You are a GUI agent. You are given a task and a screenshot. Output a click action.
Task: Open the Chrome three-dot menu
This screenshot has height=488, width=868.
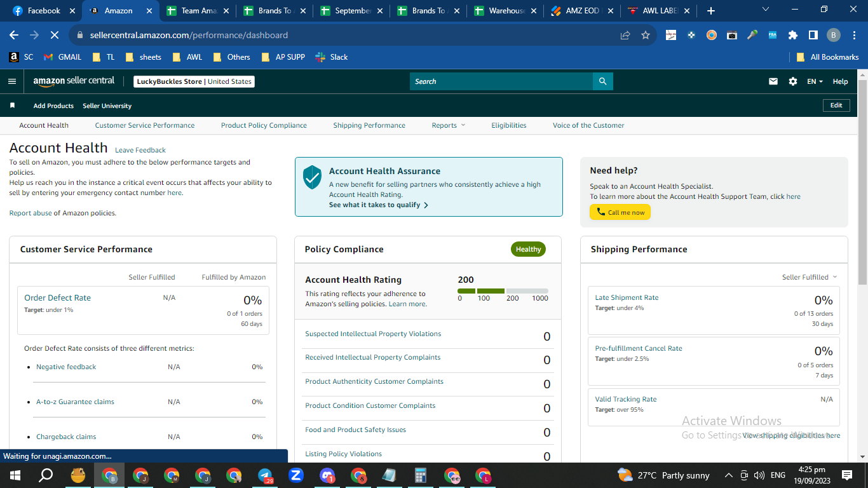click(854, 35)
